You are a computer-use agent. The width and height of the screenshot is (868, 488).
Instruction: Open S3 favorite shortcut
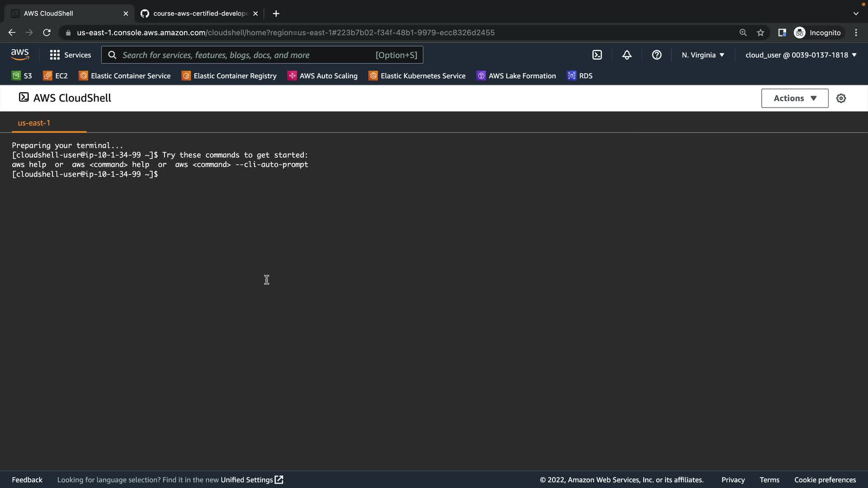pos(22,76)
